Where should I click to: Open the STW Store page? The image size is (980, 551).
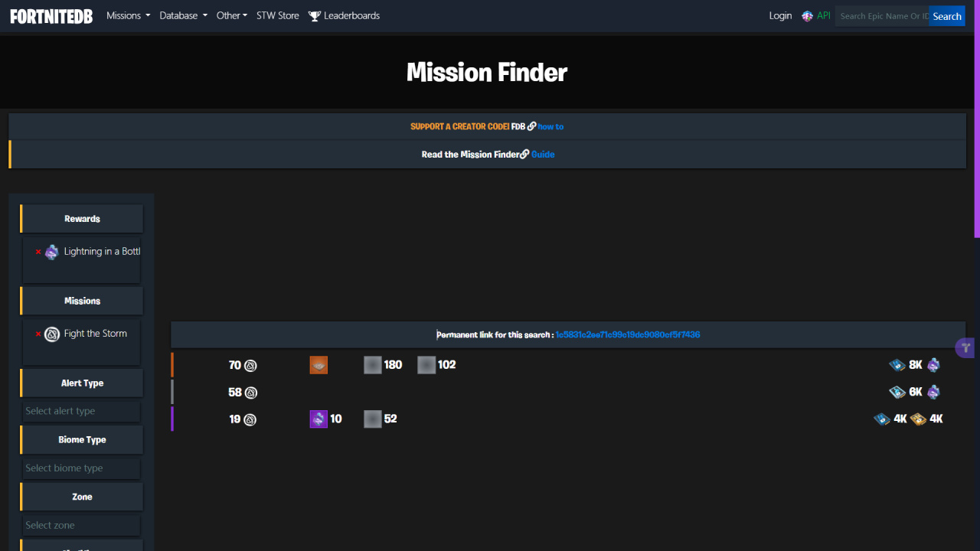(x=277, y=15)
